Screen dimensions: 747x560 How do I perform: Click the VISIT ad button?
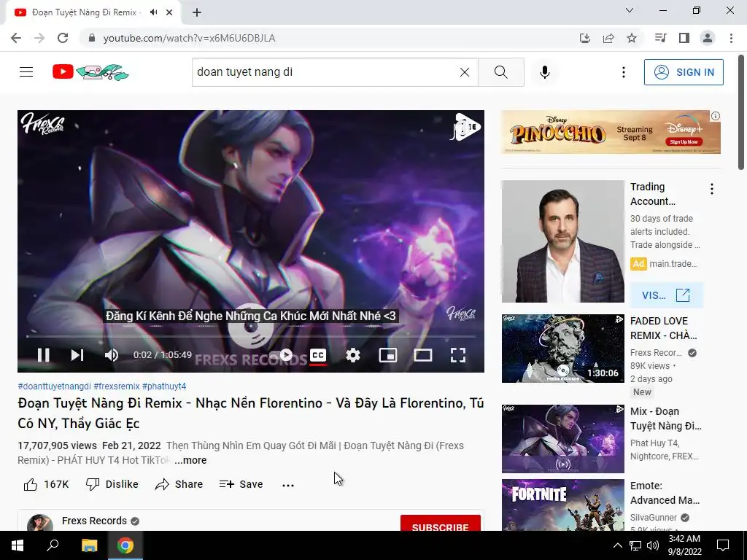click(x=666, y=295)
